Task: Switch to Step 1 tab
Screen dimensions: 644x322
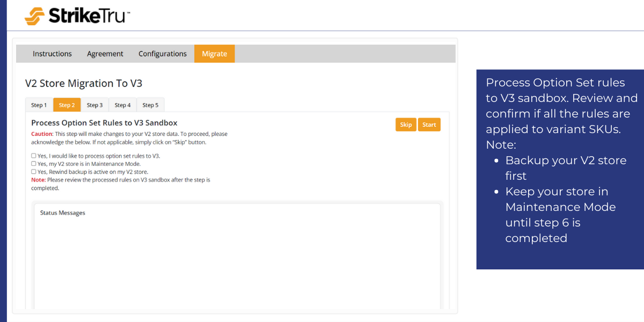Action: pyautogui.click(x=39, y=105)
